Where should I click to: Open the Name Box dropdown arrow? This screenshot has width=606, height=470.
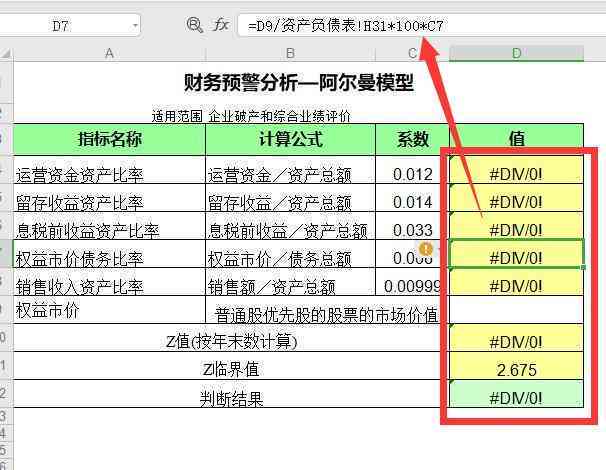(135, 26)
